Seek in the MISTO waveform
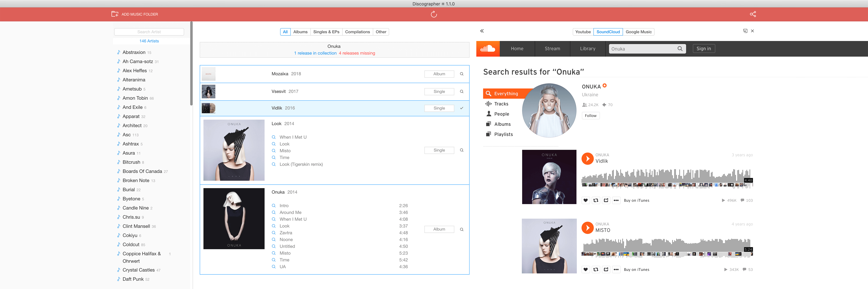Image resolution: width=868 pixels, height=289 pixels. pyautogui.click(x=667, y=248)
